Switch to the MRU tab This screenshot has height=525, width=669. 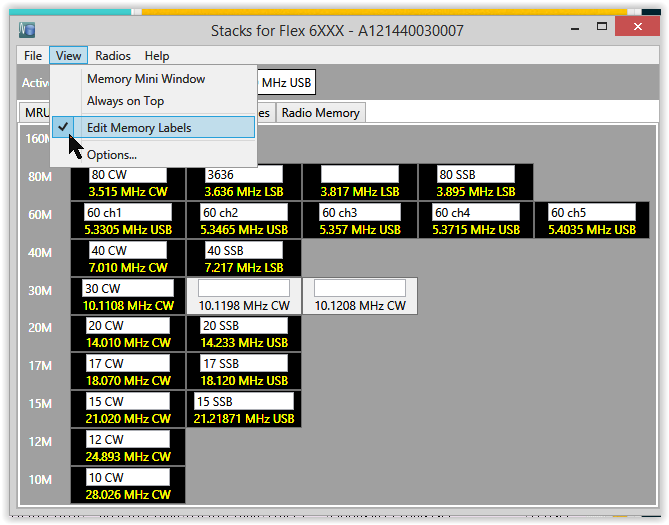click(x=36, y=113)
